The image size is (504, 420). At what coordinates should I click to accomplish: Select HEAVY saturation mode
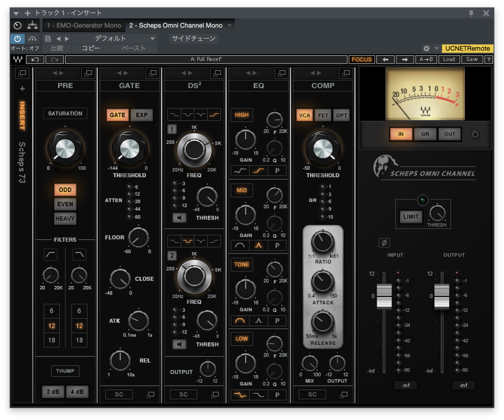(x=65, y=218)
